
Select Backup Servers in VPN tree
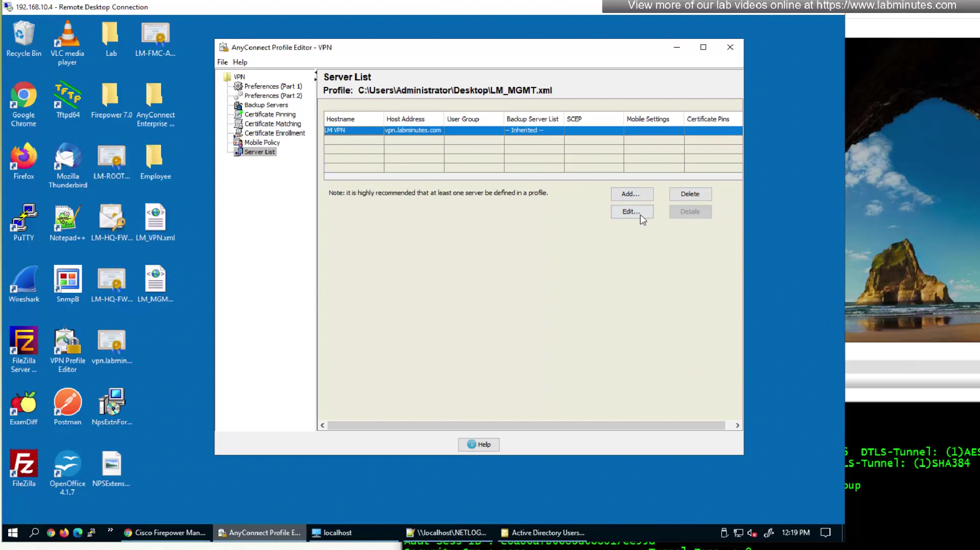point(266,105)
